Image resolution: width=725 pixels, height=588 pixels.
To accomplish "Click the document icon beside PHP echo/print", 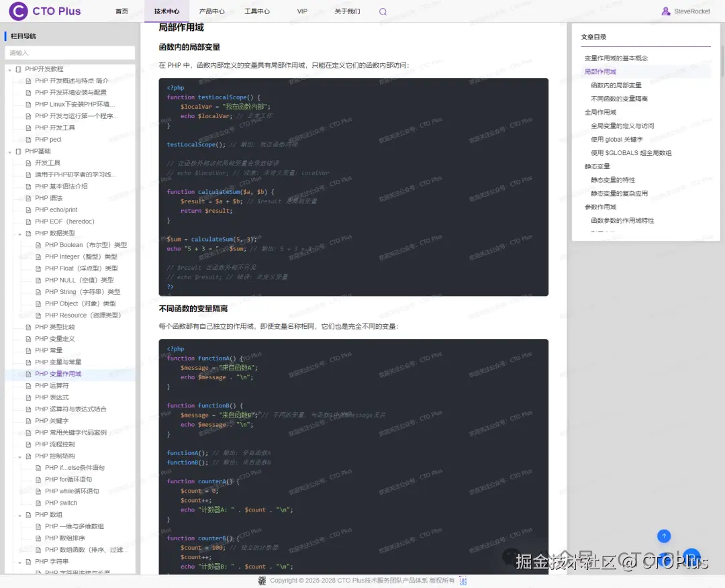I will pyautogui.click(x=30, y=209).
